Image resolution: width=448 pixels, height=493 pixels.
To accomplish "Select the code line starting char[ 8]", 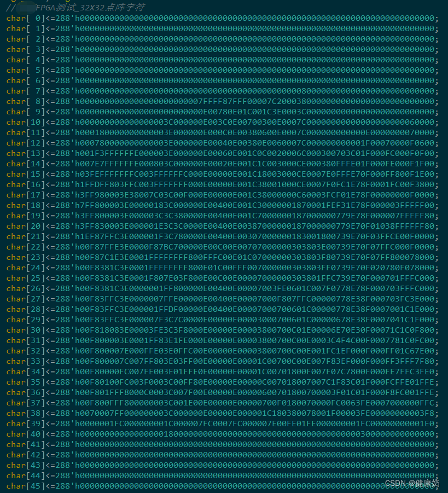I will [222, 101].
